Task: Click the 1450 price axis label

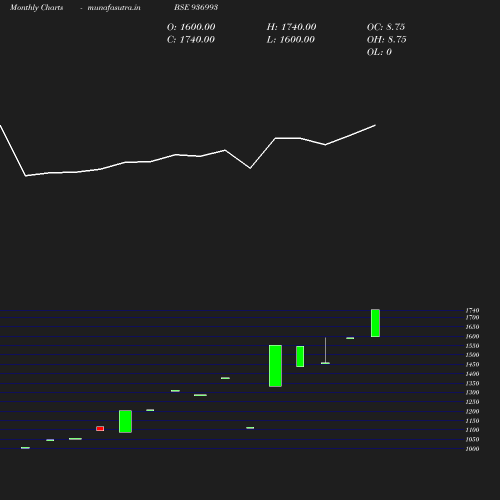Action: point(472,364)
